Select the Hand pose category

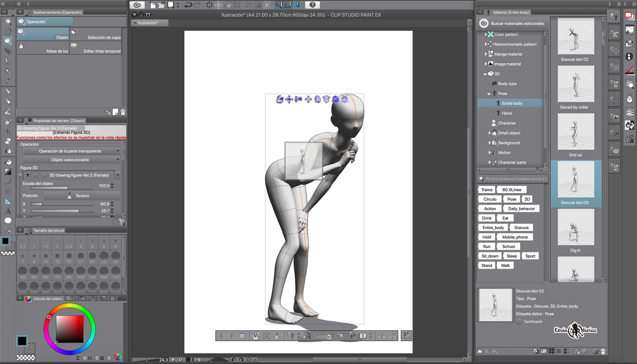(506, 113)
